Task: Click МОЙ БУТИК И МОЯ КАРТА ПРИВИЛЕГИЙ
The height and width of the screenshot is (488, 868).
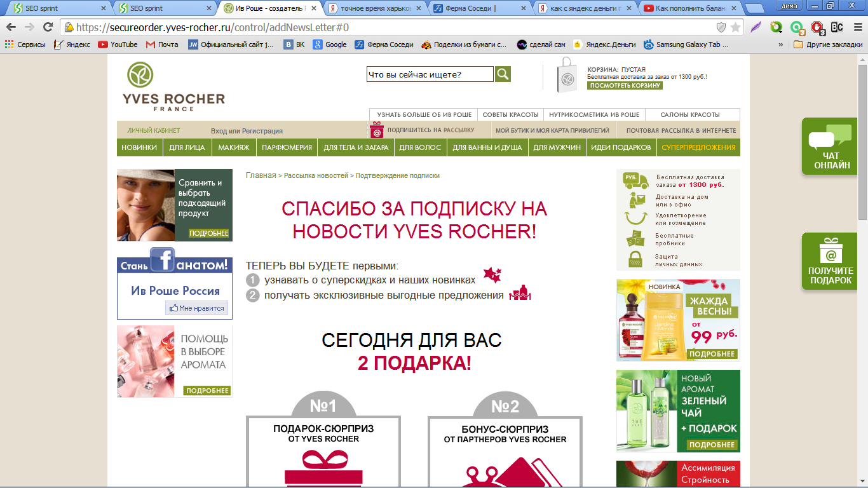Action: 552,130
